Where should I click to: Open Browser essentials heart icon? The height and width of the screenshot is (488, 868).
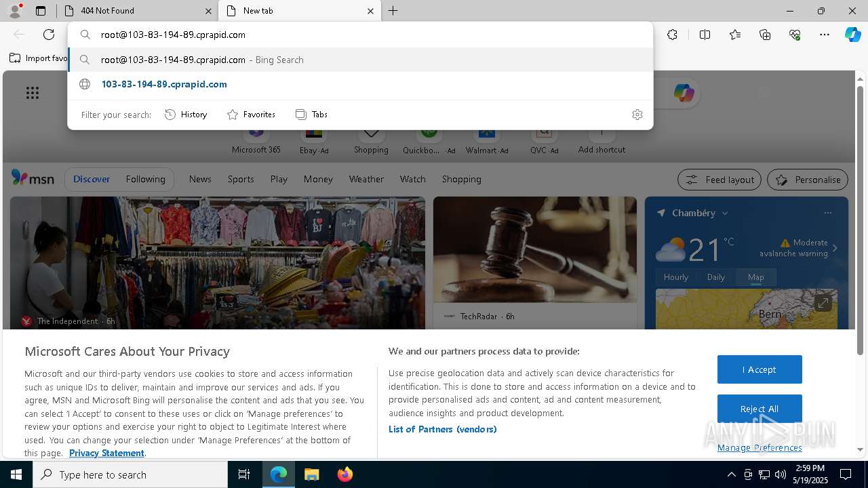795,35
